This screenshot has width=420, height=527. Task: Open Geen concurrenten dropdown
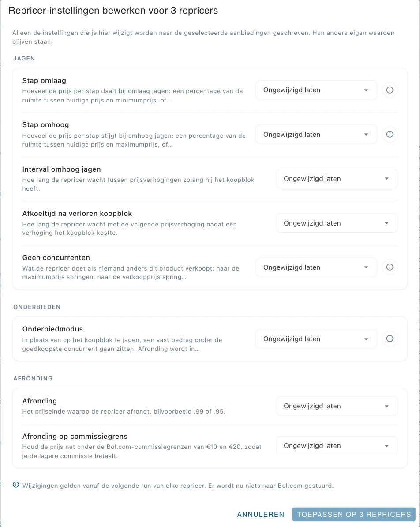[316, 267]
